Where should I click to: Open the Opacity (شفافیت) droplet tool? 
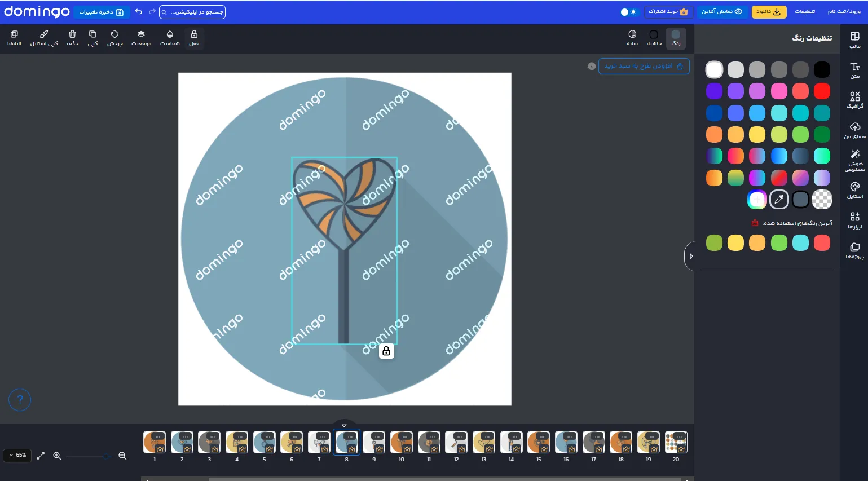(x=170, y=38)
